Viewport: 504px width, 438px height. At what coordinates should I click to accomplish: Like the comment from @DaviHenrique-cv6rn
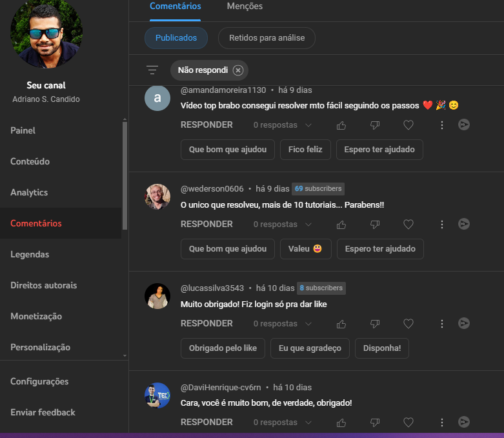tap(341, 423)
